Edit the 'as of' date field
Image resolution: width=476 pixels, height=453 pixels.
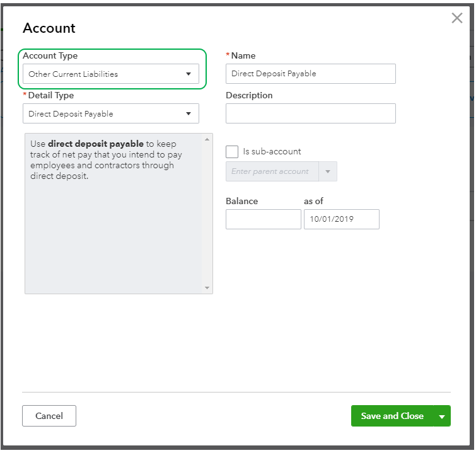[341, 219]
